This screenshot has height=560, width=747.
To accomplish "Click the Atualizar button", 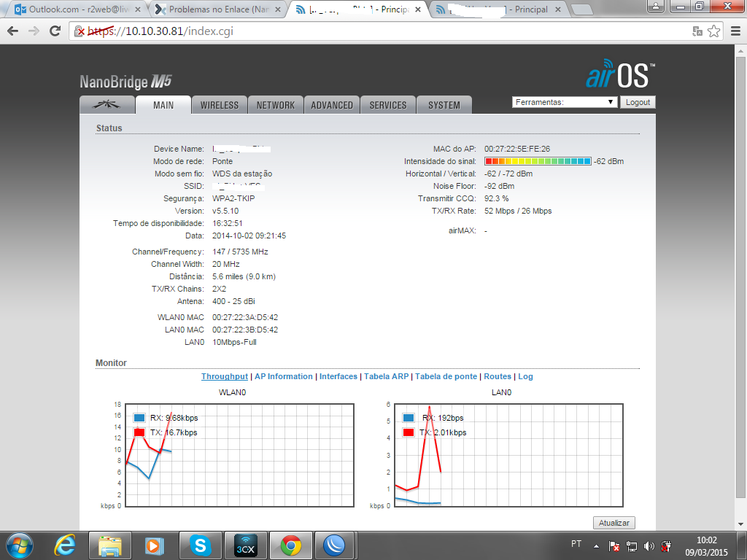I will [x=614, y=522].
